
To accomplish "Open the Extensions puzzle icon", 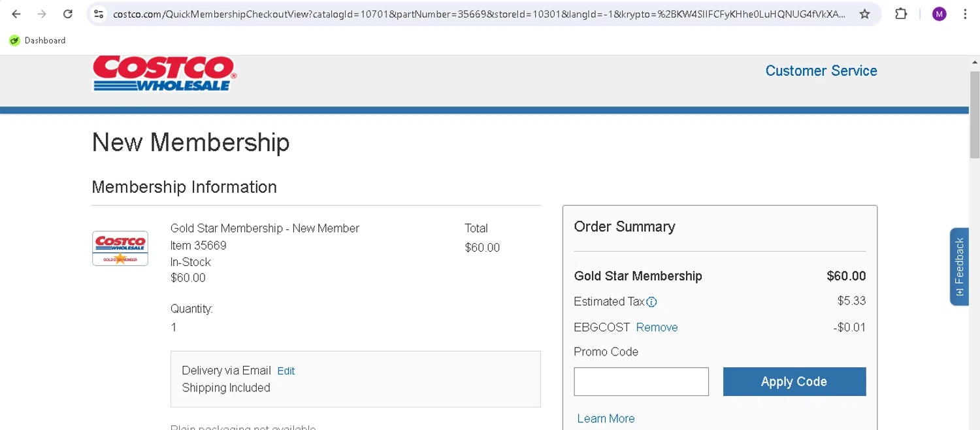I will 901,14.
